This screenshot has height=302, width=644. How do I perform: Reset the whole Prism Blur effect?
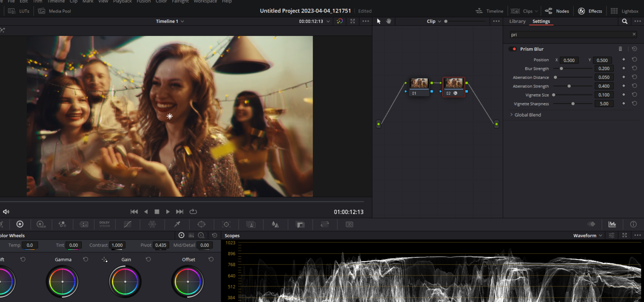(x=634, y=49)
